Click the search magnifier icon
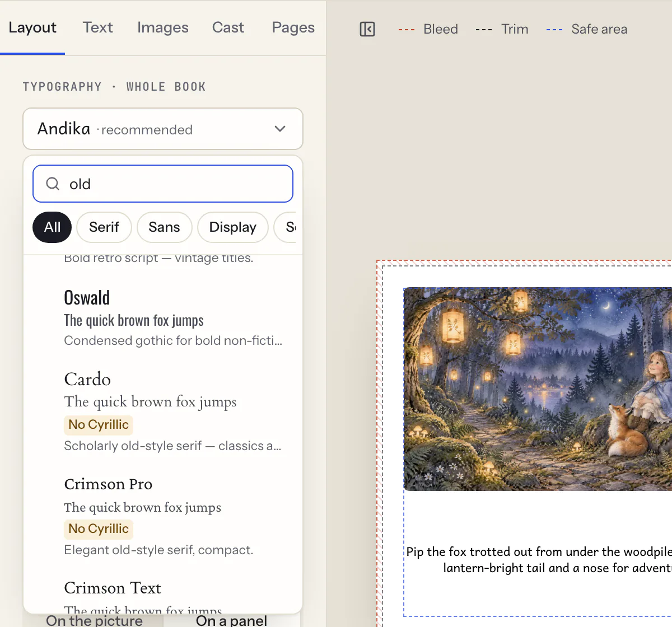Screen dimensions: 672x627 (x=53, y=184)
